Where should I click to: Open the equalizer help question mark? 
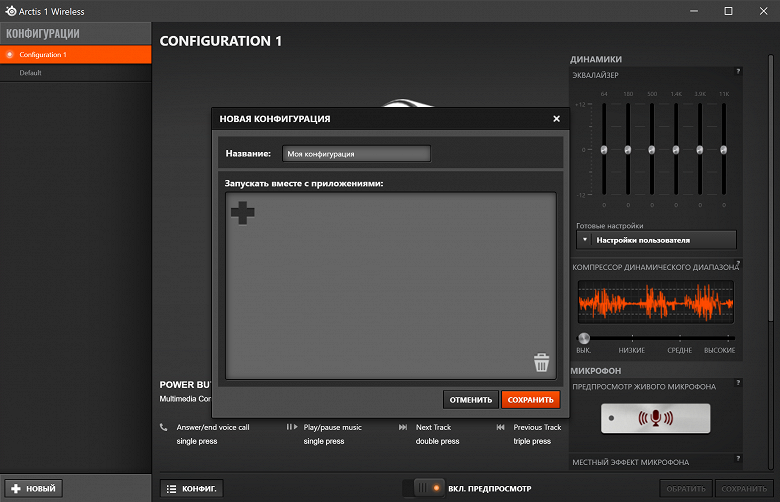click(x=738, y=72)
